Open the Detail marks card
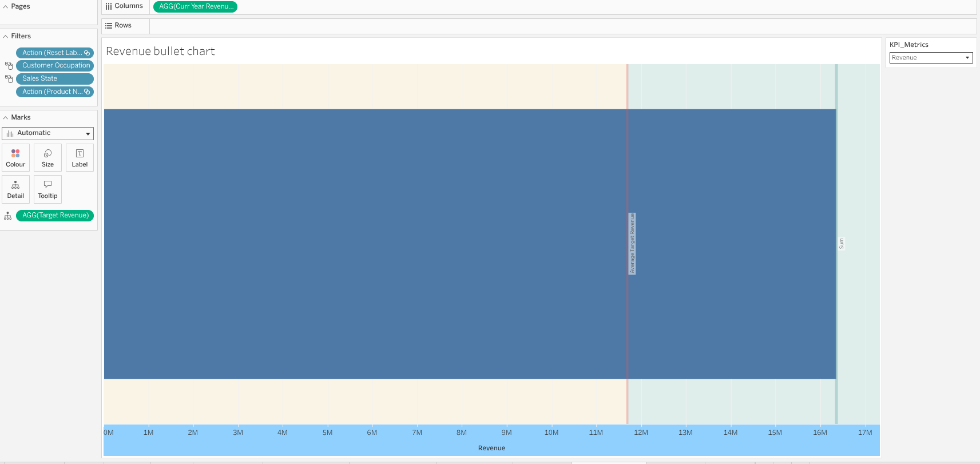Viewport: 980px width, 464px height. [x=15, y=189]
